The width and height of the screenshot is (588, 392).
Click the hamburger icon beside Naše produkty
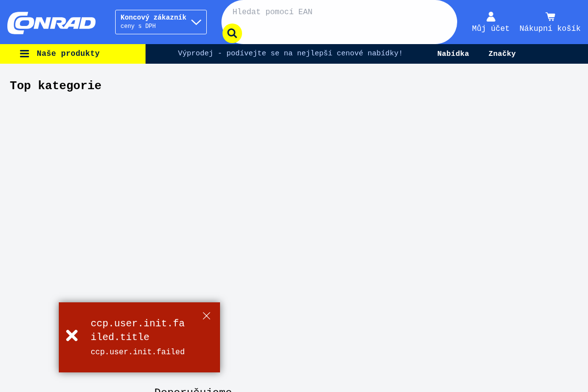click(24, 54)
